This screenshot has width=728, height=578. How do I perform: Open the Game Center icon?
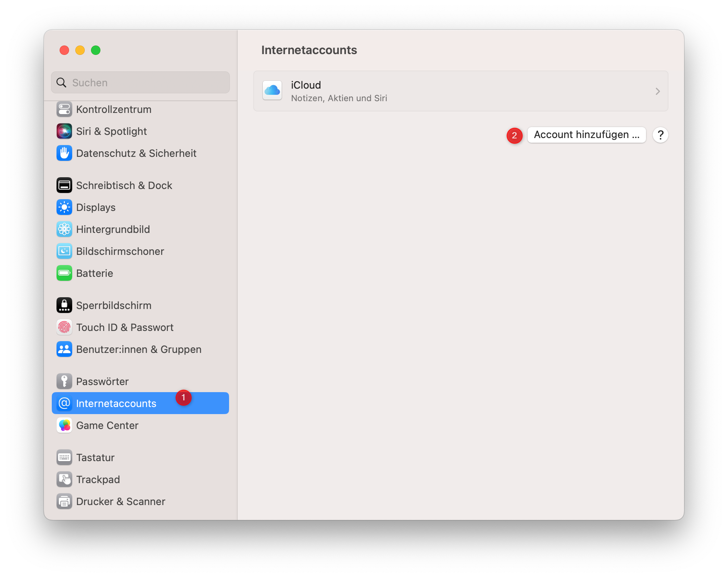(64, 425)
